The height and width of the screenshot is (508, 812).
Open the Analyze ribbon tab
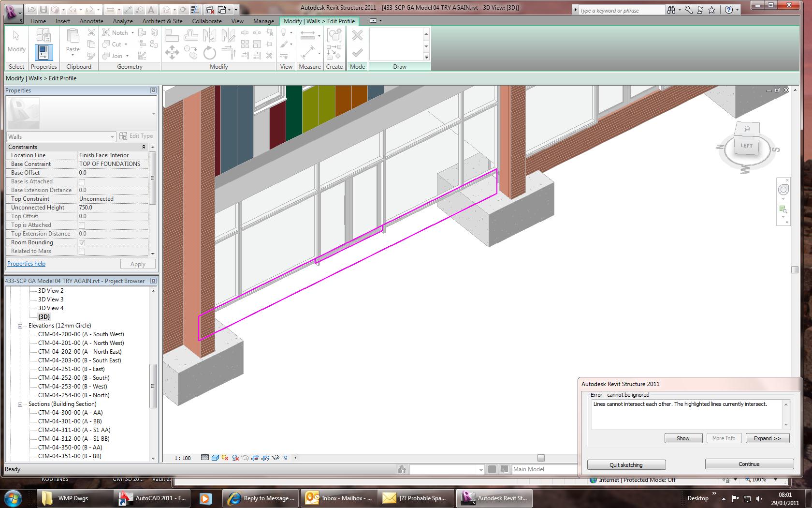pyautogui.click(x=123, y=21)
